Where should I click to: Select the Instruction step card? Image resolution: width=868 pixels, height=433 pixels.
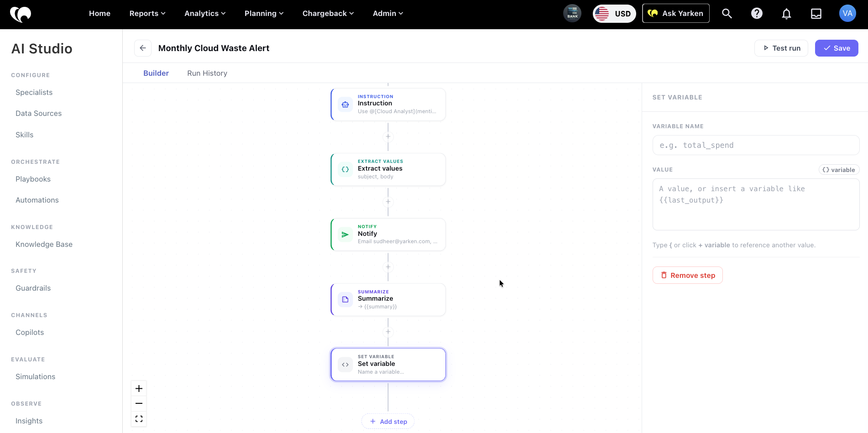(388, 104)
